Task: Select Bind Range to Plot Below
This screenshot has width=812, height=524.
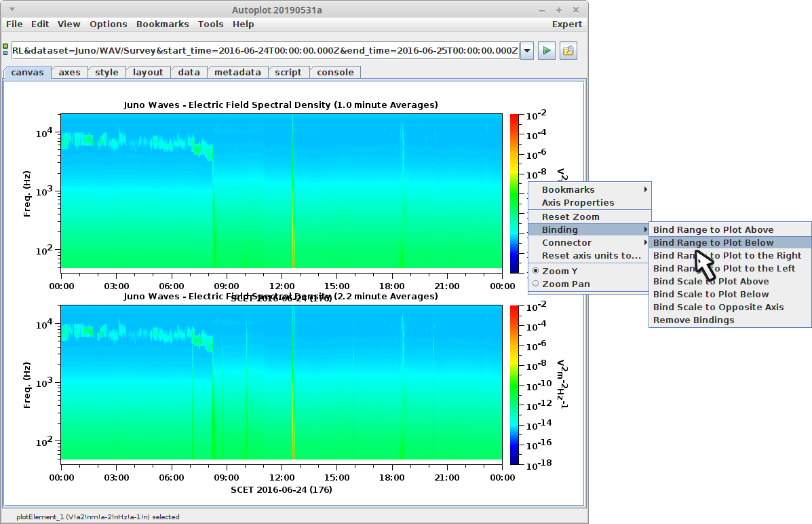Action: click(x=730, y=242)
